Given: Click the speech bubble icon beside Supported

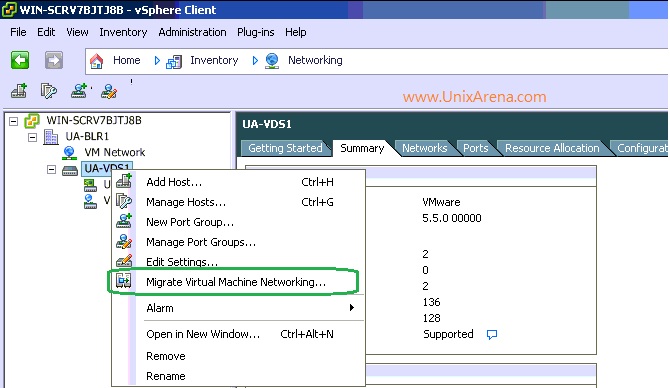Looking at the screenshot, I should [x=492, y=335].
